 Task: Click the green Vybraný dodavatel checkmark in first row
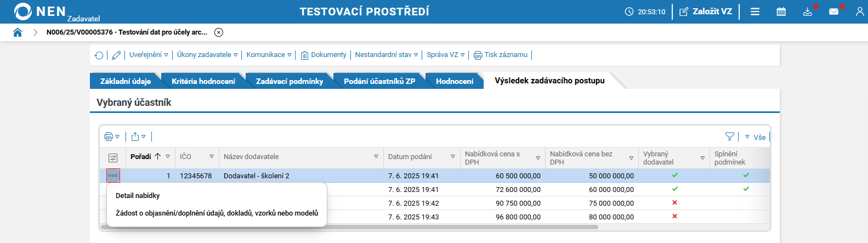click(x=675, y=175)
